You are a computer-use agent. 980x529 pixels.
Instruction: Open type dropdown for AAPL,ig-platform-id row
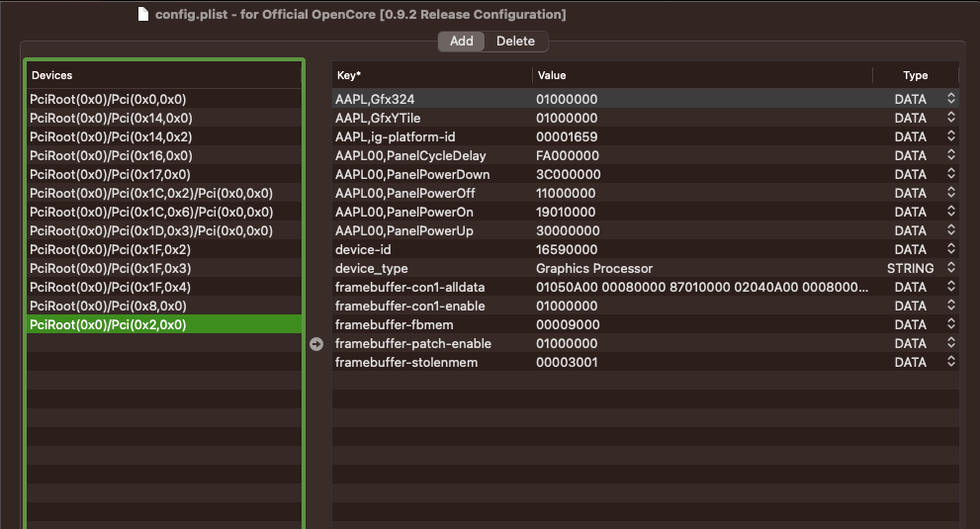point(950,136)
